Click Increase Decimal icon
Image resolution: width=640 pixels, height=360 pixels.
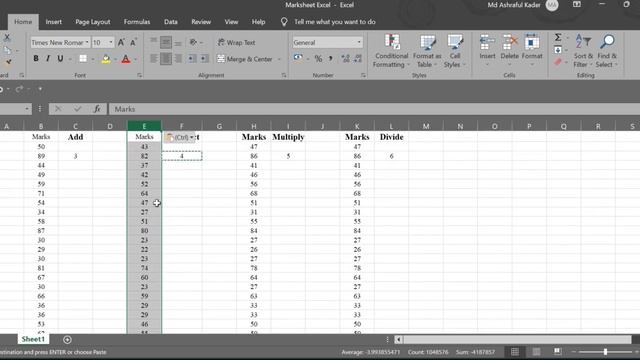tap(346, 59)
